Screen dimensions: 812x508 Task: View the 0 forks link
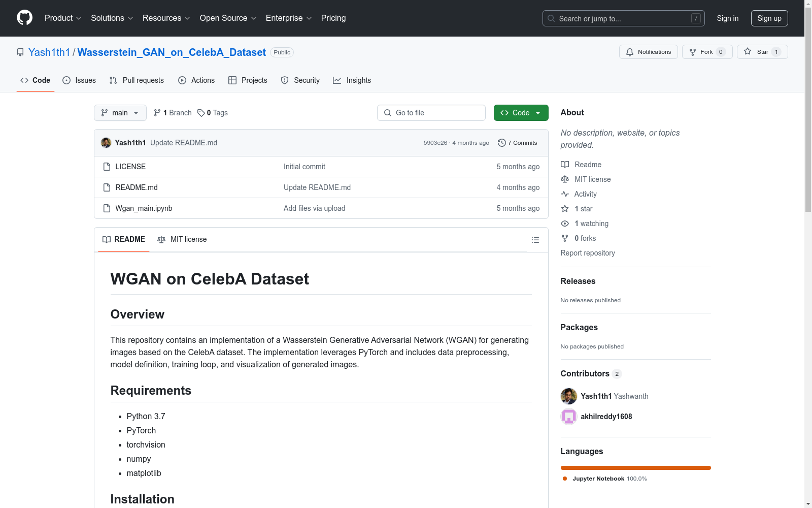579,238
